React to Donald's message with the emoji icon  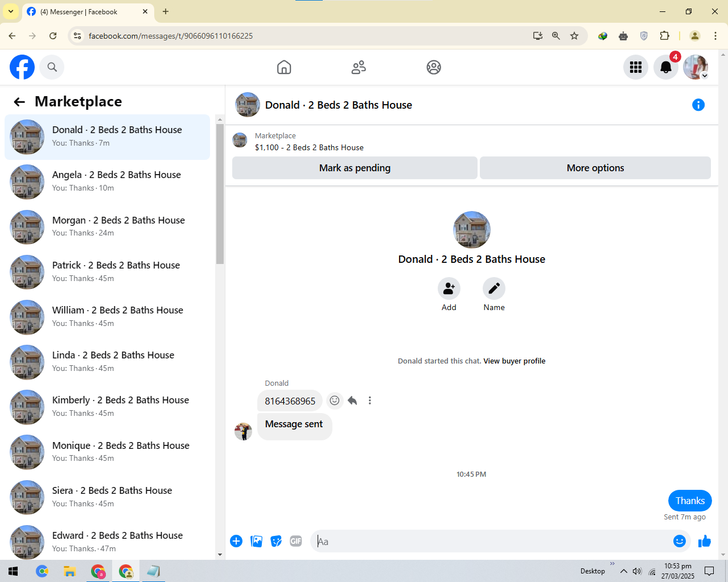(335, 401)
